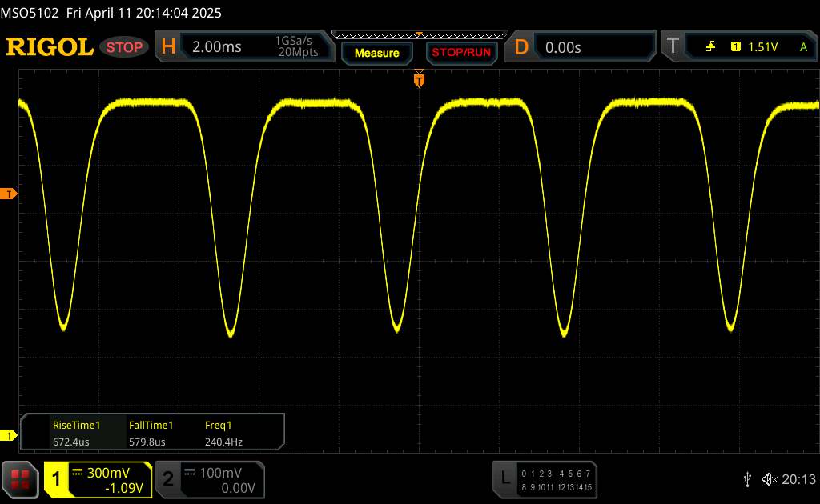This screenshot has height=504, width=820.
Task: Click the T trigger icon
Action: click(673, 46)
